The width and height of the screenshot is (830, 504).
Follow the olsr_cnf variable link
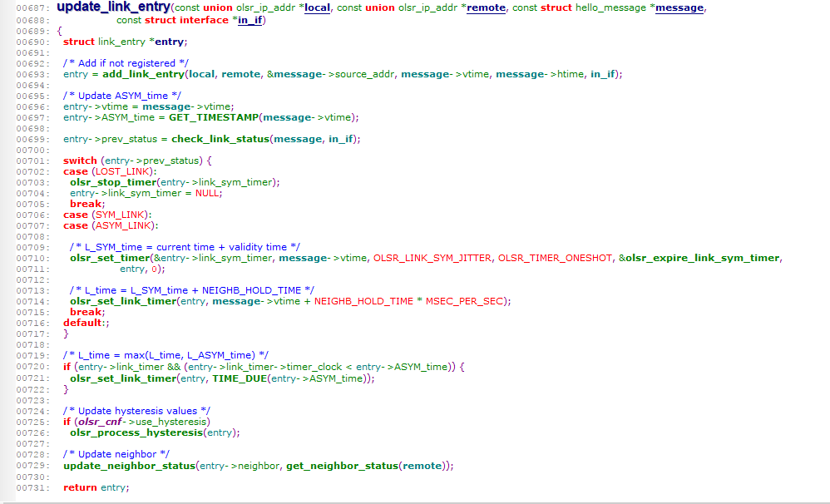(100, 422)
